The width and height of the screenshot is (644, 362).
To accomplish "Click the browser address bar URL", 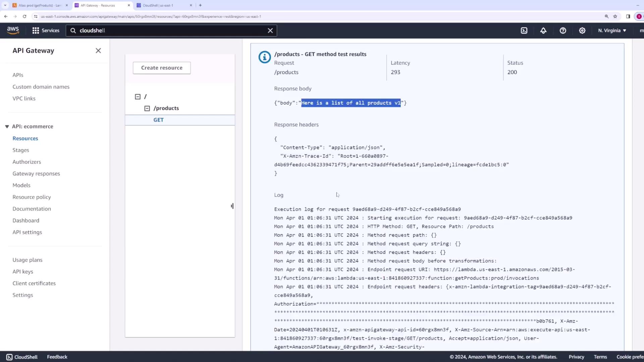I will click(151, 16).
